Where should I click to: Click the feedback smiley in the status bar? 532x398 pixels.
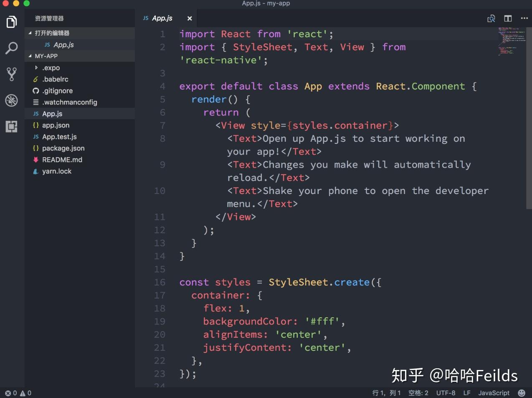click(x=522, y=393)
